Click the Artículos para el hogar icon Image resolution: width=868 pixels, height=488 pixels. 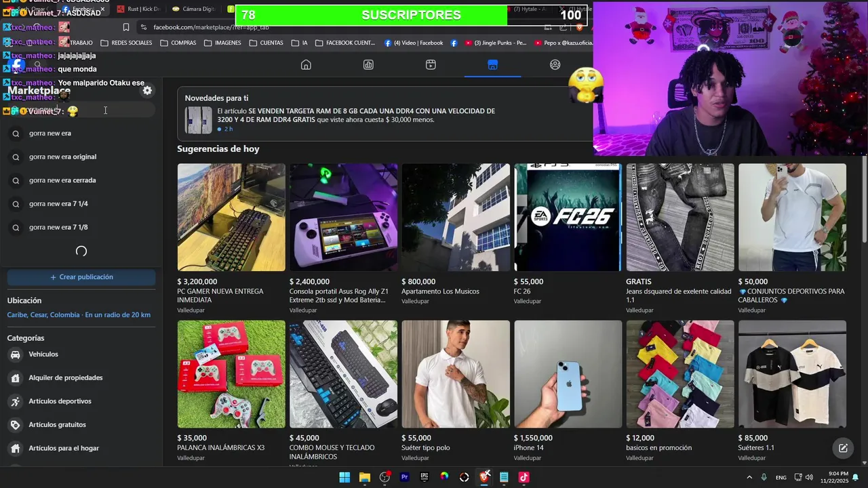pos(16,448)
